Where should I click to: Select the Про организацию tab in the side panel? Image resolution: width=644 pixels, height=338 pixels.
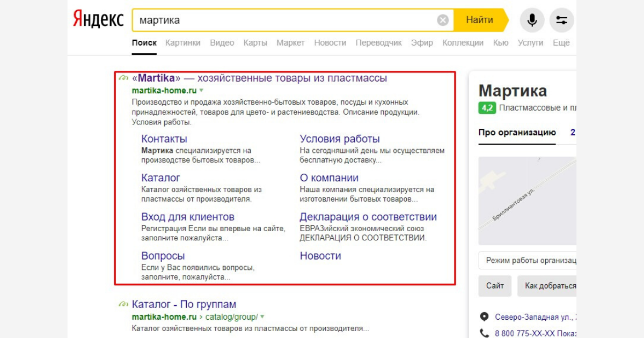(517, 133)
